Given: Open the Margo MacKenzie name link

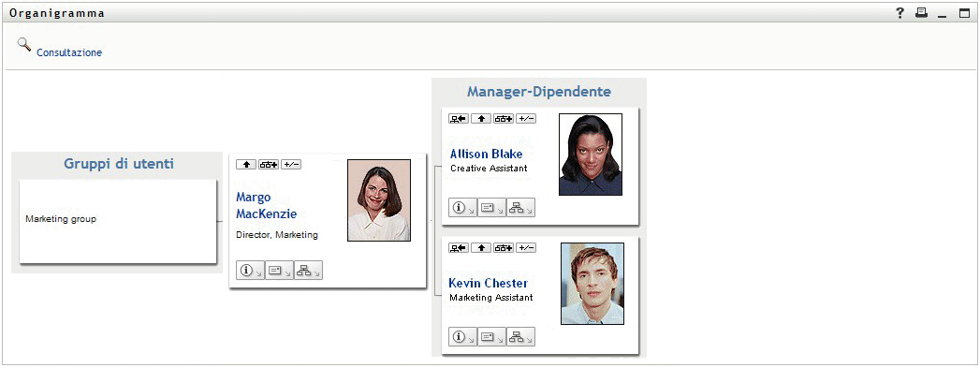Looking at the screenshot, I should (x=266, y=206).
